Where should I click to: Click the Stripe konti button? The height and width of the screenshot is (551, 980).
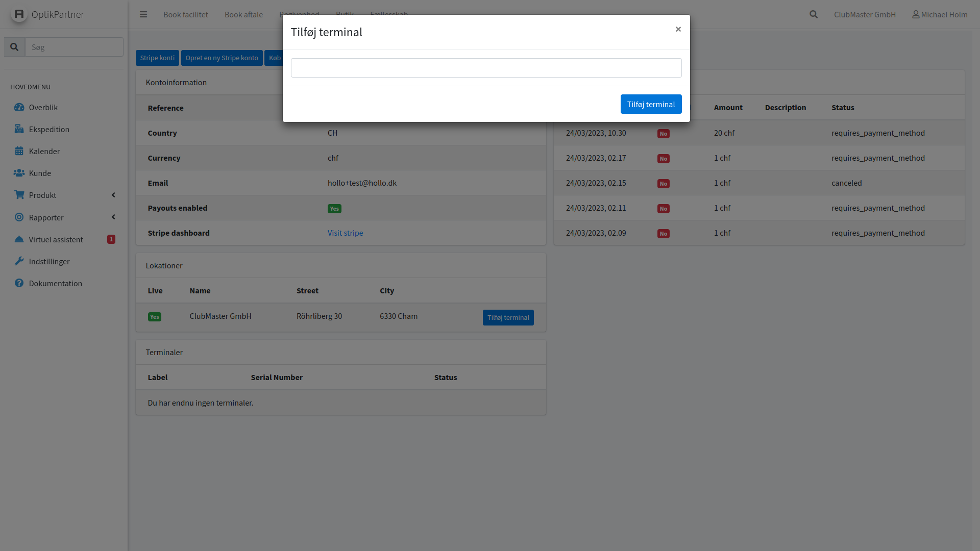pos(157,58)
